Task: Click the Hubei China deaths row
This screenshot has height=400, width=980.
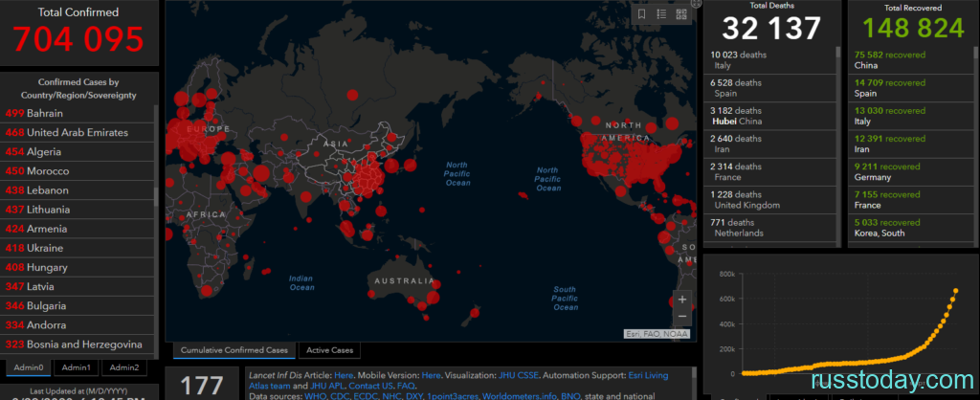Action: [770, 116]
